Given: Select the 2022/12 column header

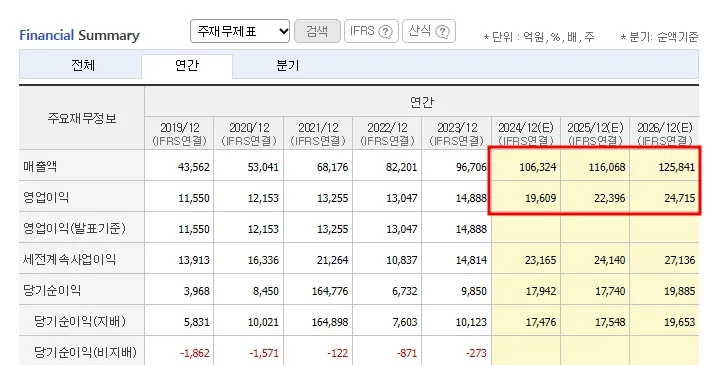Looking at the screenshot, I should point(387,134).
